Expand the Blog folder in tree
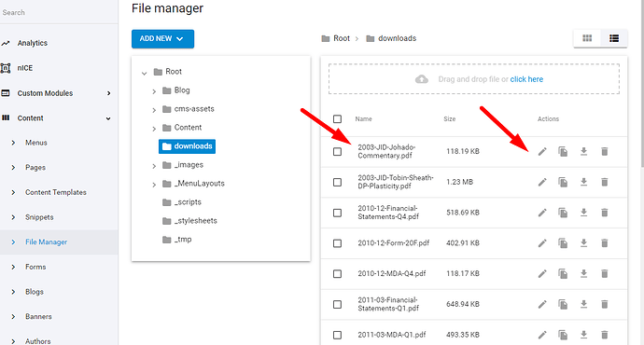644x345 pixels. tap(154, 91)
